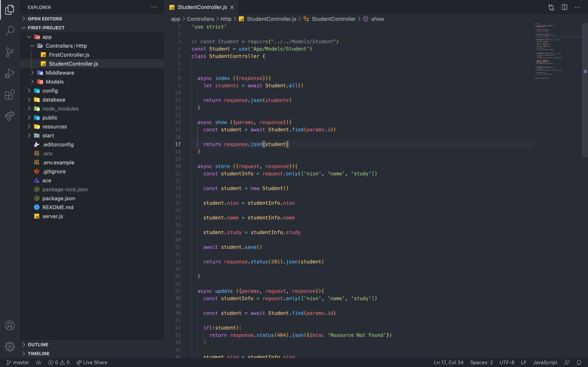Click the Accounts icon
This screenshot has width=588, height=367.
(10, 325)
